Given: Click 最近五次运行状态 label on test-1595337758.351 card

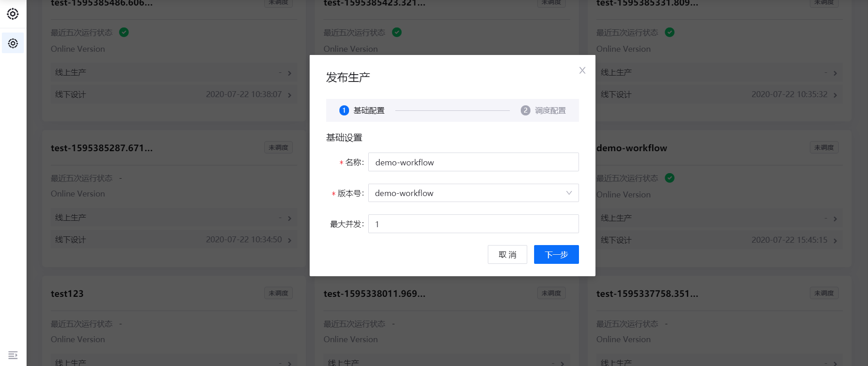Looking at the screenshot, I should tap(627, 324).
